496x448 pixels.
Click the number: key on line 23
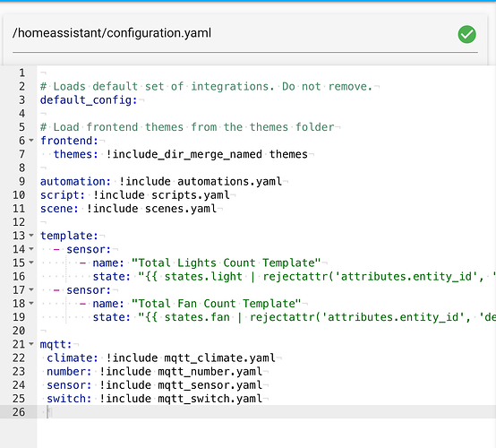(x=69, y=371)
